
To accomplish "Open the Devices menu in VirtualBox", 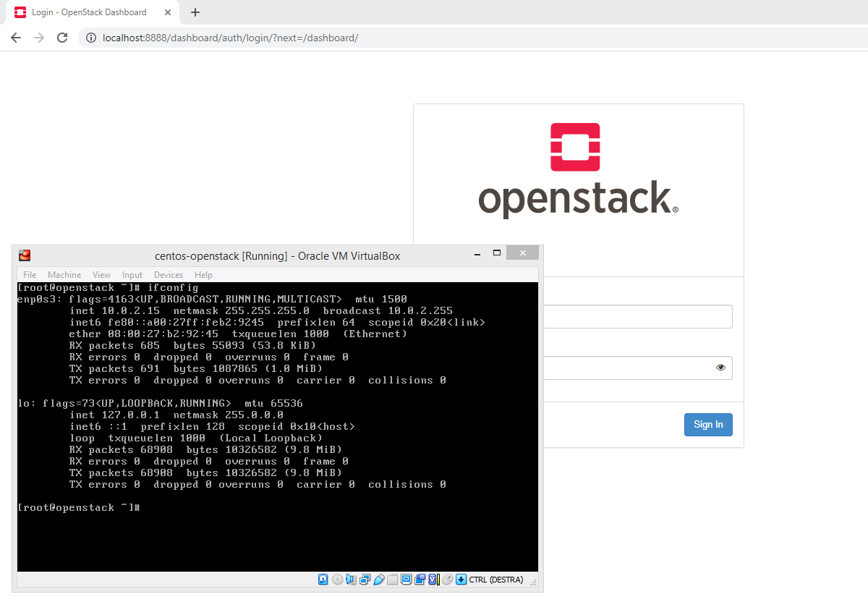I will (x=168, y=274).
